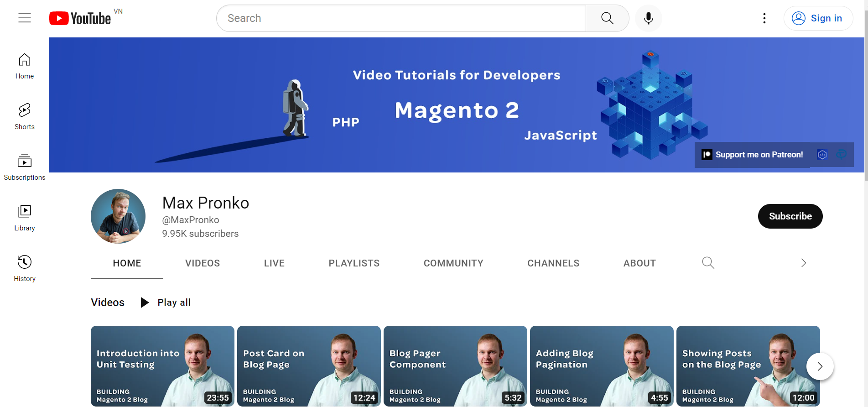Screen dimensions: 868x407
Task: Open Adding Blog Pagination video
Action: 602,366
